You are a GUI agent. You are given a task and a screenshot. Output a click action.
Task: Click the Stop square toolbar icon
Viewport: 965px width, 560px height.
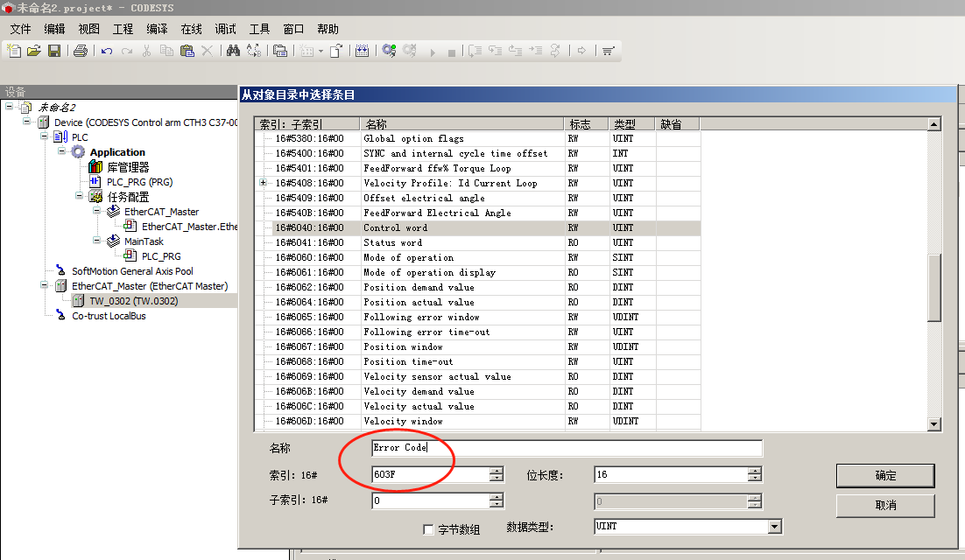pyautogui.click(x=451, y=52)
